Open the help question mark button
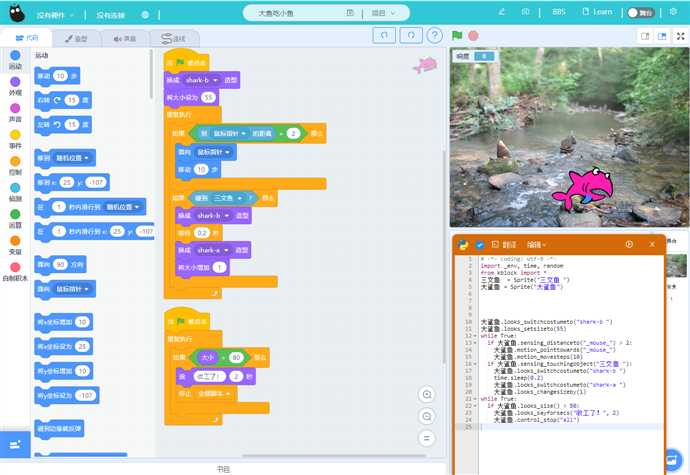 coord(434,35)
